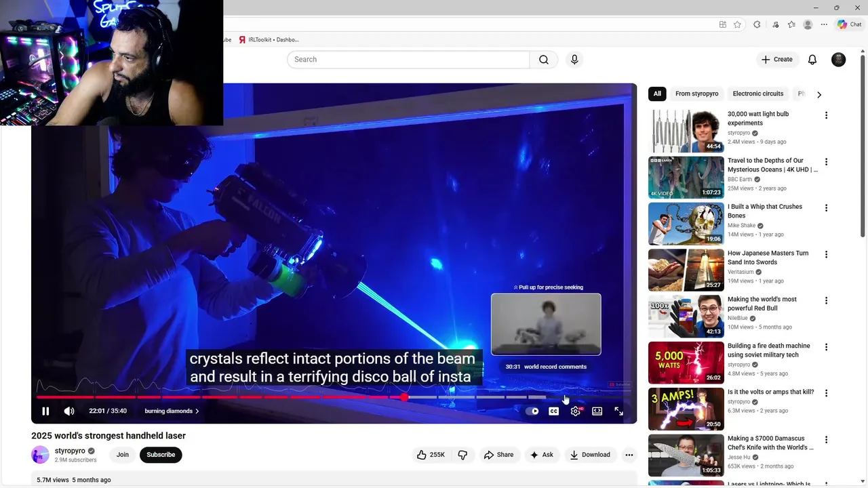This screenshot has width=868, height=488.
Task: Open 'Travel to the Depths of Our Mysterious Oceans' title
Action: click(x=772, y=165)
